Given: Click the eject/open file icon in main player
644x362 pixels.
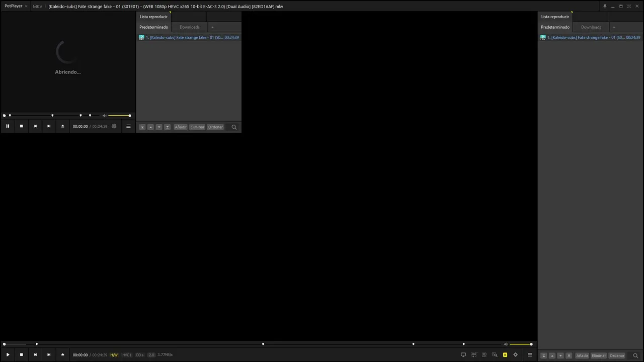Looking at the screenshot, I should [x=62, y=355].
